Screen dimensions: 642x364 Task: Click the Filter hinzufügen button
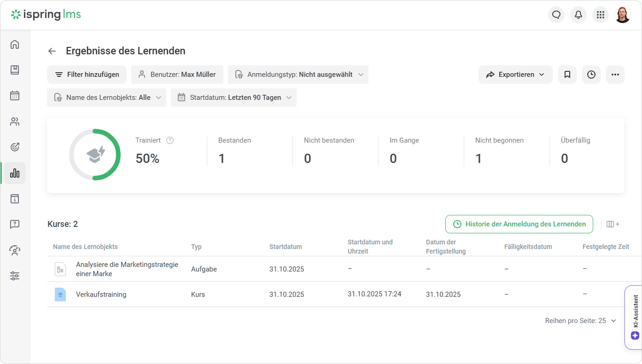point(87,75)
